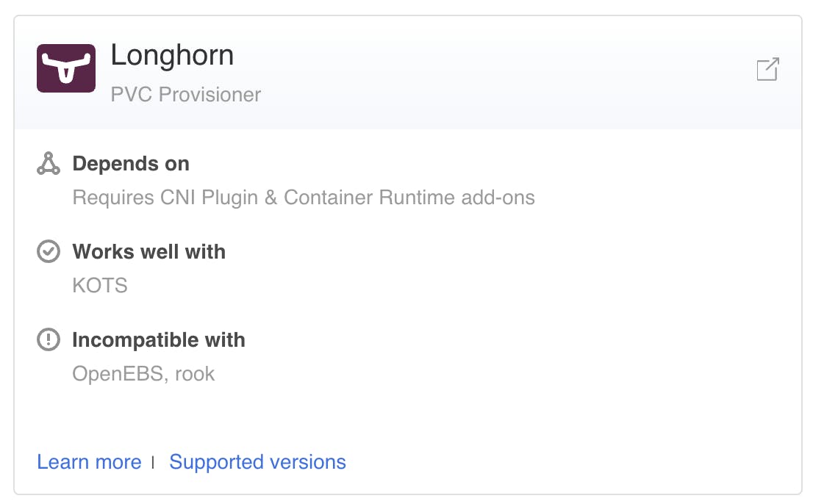This screenshot has width=813, height=504.
Task: Click the Container Runtime add-ons text
Action: tap(409, 198)
